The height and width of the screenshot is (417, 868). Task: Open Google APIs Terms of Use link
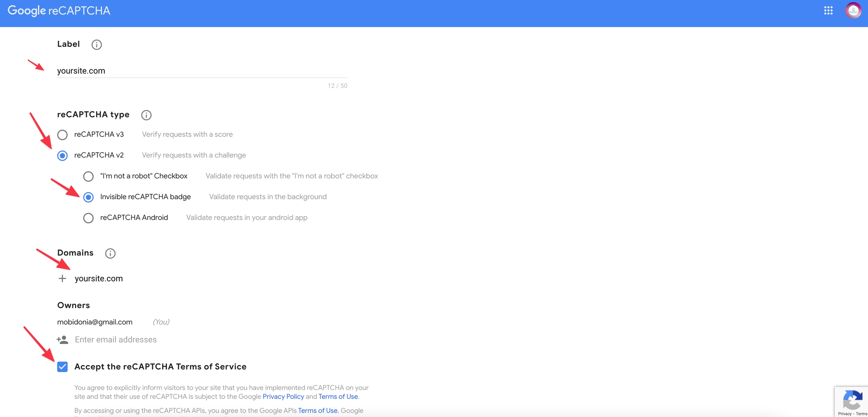click(318, 411)
